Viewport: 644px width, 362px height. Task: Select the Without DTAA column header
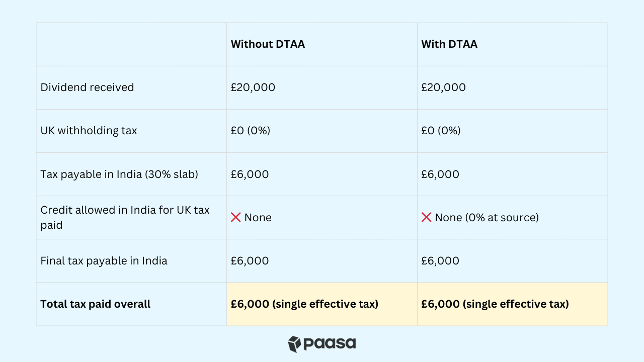[268, 44]
